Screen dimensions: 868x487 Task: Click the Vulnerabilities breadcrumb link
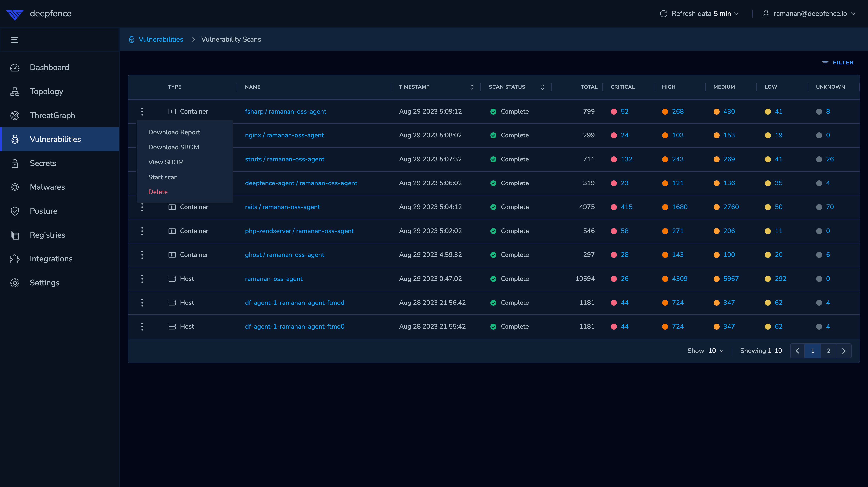coord(161,39)
